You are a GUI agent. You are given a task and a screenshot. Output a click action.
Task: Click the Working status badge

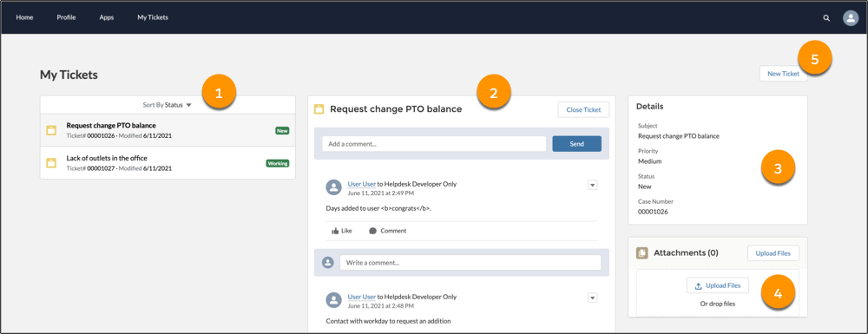pos(278,164)
